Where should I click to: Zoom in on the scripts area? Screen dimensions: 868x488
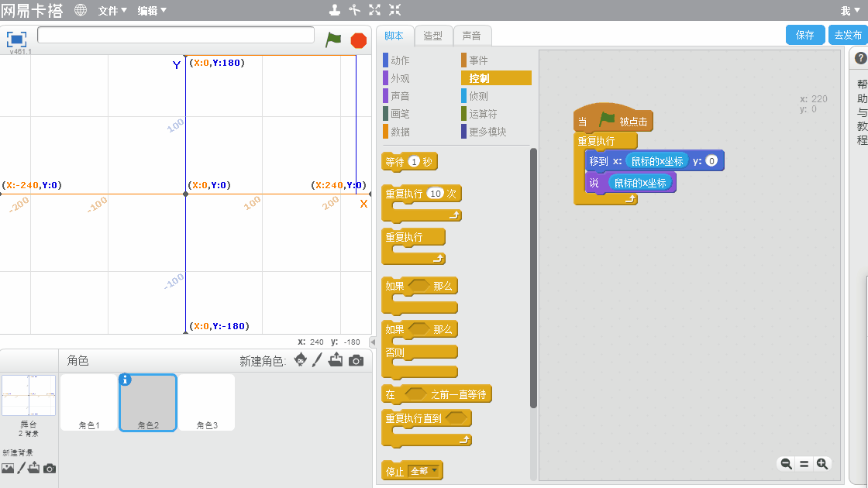(x=822, y=463)
